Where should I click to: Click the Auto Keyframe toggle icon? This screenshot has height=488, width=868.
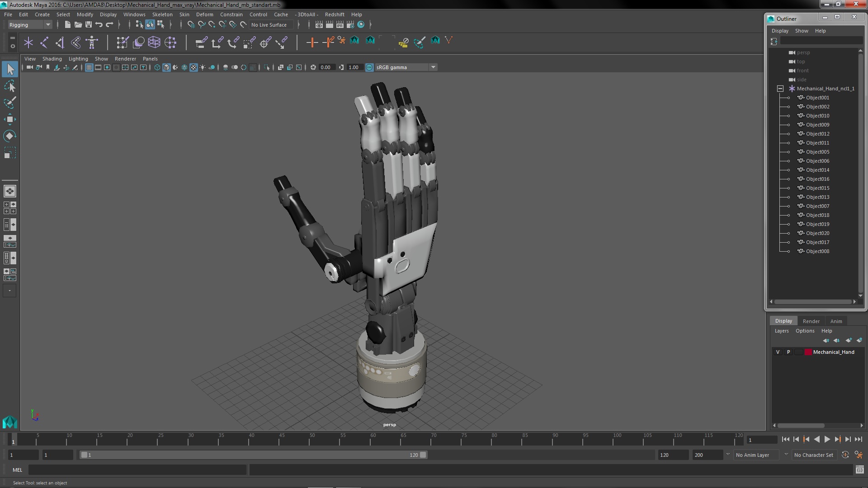pyautogui.click(x=845, y=455)
